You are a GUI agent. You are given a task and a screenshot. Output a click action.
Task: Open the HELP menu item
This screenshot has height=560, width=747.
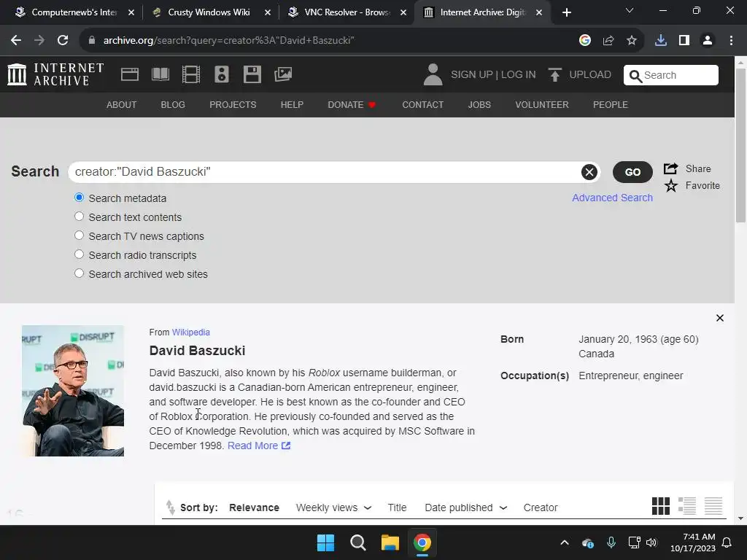coord(292,105)
